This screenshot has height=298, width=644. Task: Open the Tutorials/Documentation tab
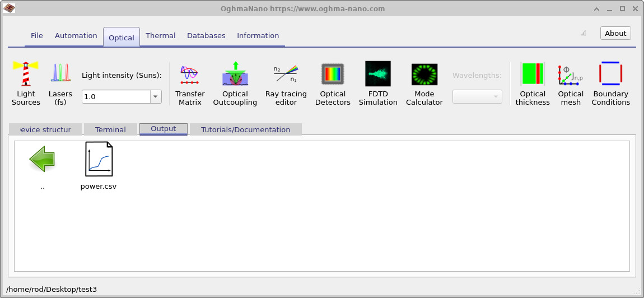click(245, 129)
